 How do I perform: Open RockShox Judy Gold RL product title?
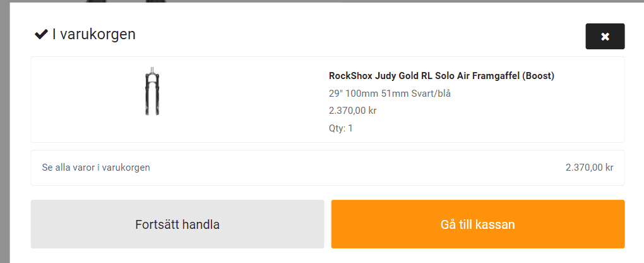pyautogui.click(x=441, y=76)
